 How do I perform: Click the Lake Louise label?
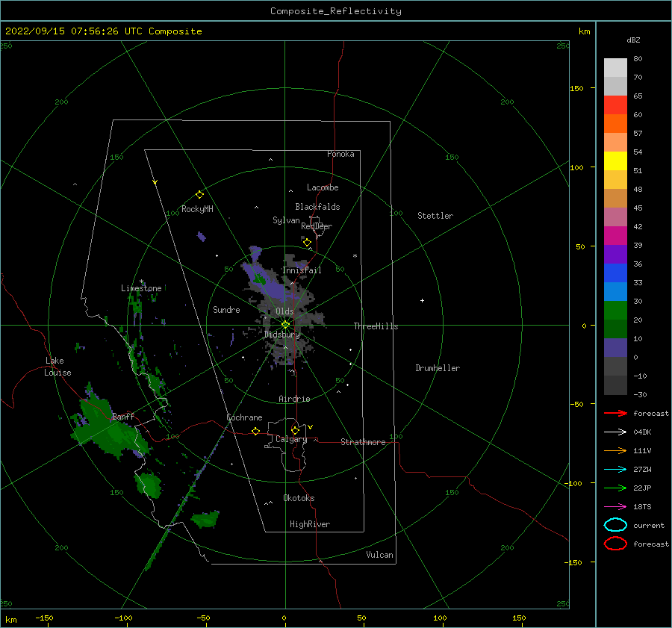click(x=57, y=367)
